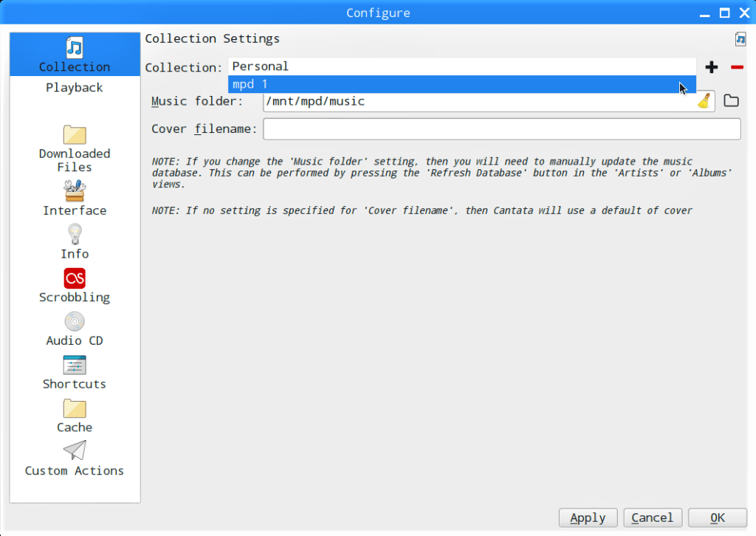Viewport: 756px width, 536px height.
Task: Open the Collection settings page
Action: 75,55
